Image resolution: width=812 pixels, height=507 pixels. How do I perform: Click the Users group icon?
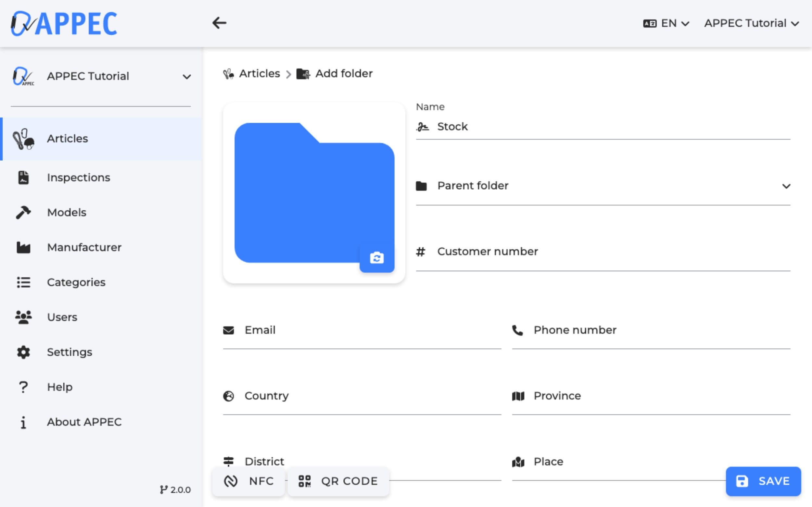click(23, 317)
